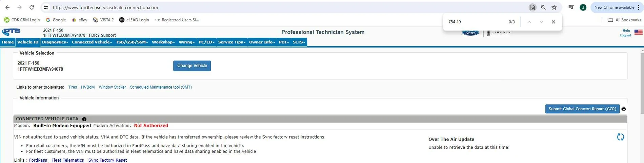Click 'Not Authorized' modem activation status
Screen dimensions: 644x163
pos(151,126)
